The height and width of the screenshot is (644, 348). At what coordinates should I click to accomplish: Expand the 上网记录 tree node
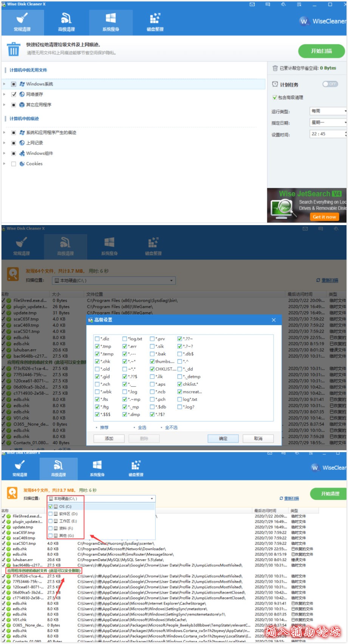tap(4, 143)
